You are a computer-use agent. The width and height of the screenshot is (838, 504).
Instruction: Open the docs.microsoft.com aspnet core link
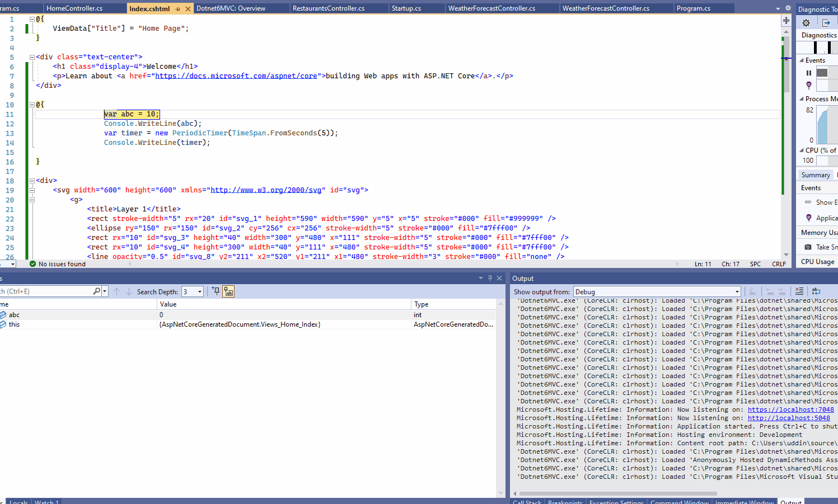[x=236, y=76]
